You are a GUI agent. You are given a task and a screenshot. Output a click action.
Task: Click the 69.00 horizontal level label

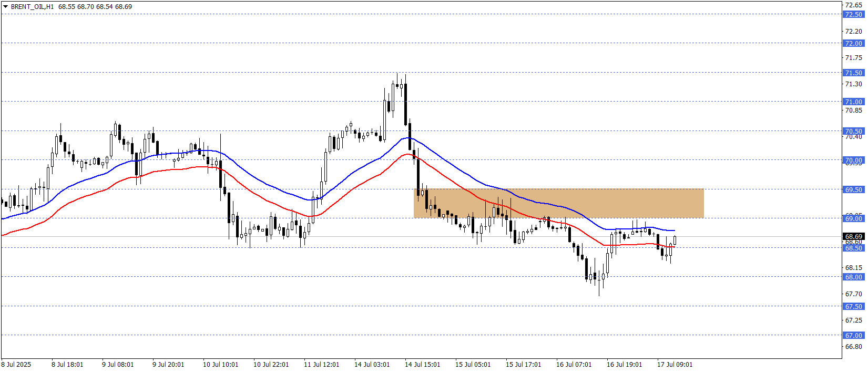coord(853,219)
